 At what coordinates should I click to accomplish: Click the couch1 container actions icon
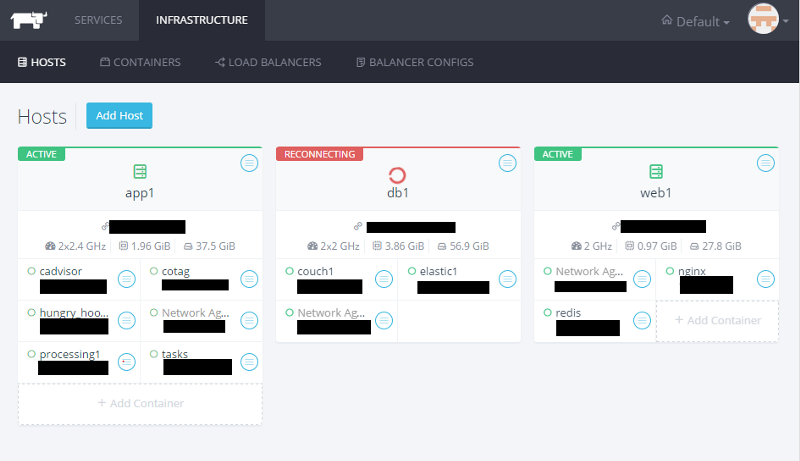[385, 279]
